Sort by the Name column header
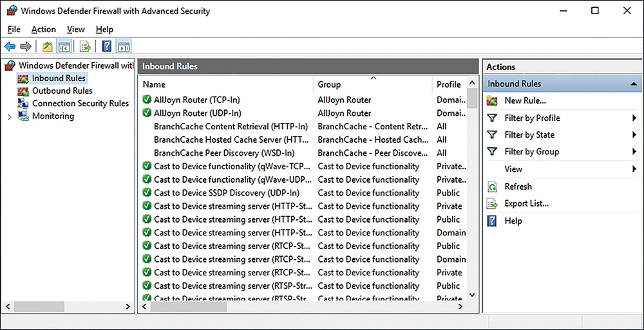644x330 pixels. click(x=226, y=84)
